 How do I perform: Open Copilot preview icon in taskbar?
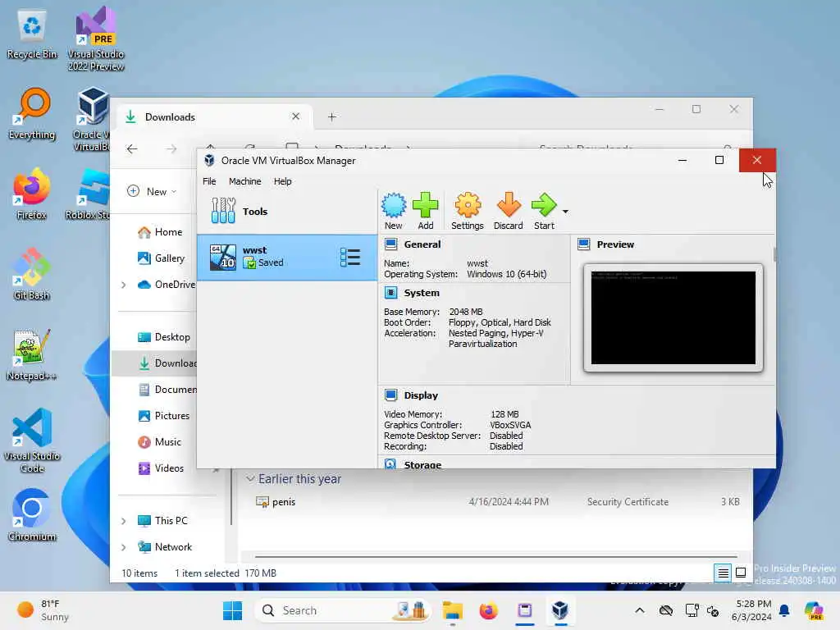(x=815, y=610)
